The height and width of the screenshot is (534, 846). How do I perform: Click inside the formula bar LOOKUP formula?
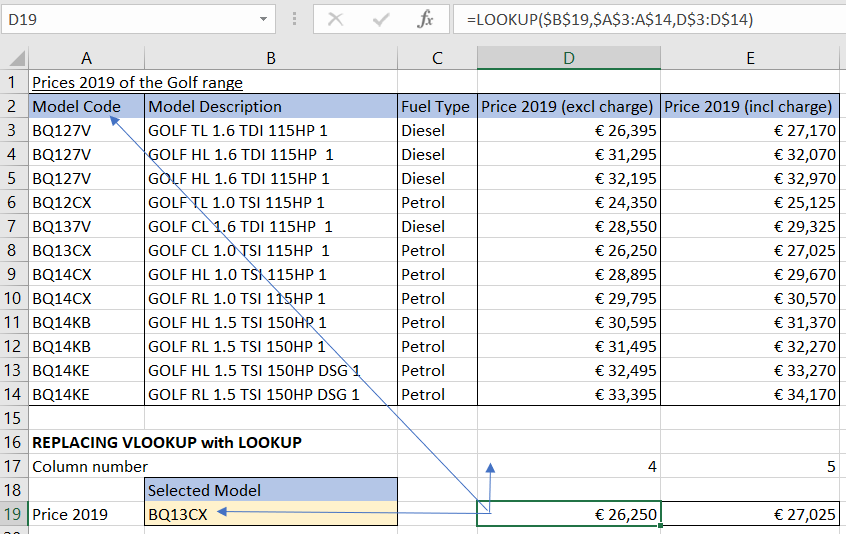click(609, 20)
